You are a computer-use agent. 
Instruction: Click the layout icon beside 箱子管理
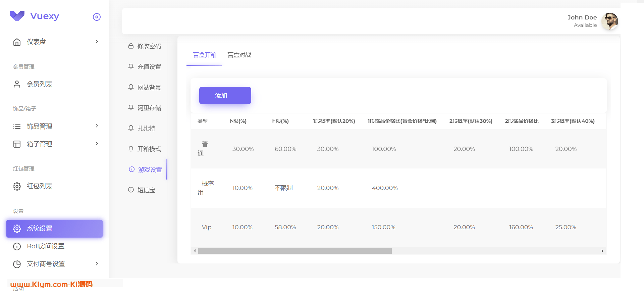(17, 144)
